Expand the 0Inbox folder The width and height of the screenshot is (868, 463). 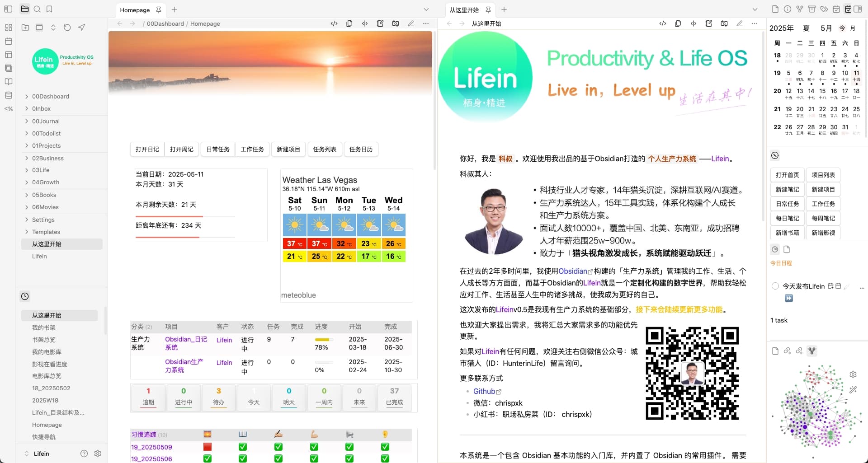[x=27, y=108]
